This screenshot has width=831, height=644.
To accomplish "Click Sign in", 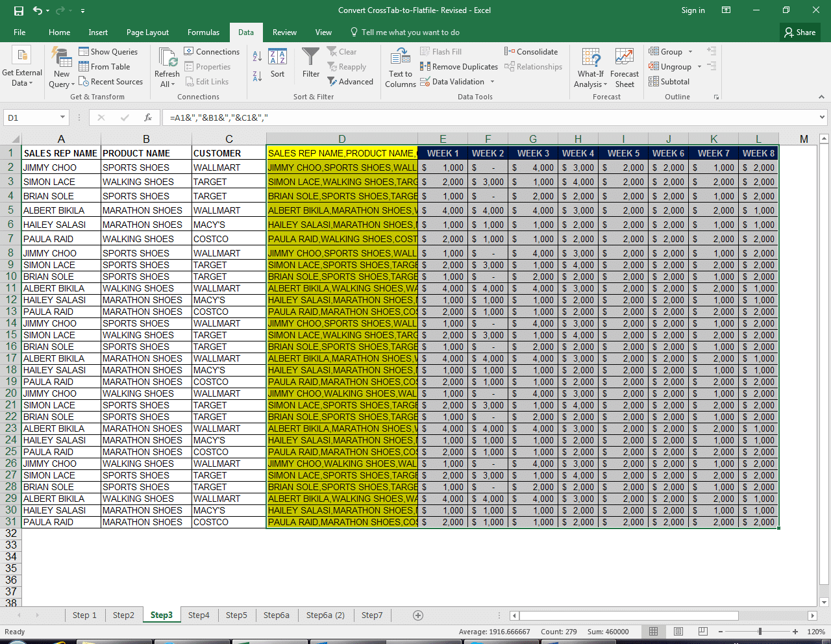I will click(x=693, y=10).
